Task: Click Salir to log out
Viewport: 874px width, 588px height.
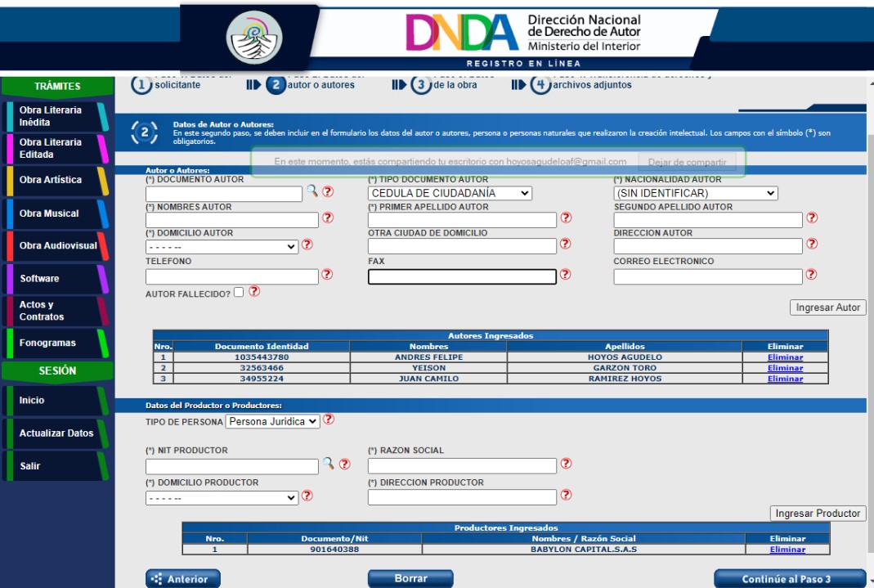Action: click(56, 466)
